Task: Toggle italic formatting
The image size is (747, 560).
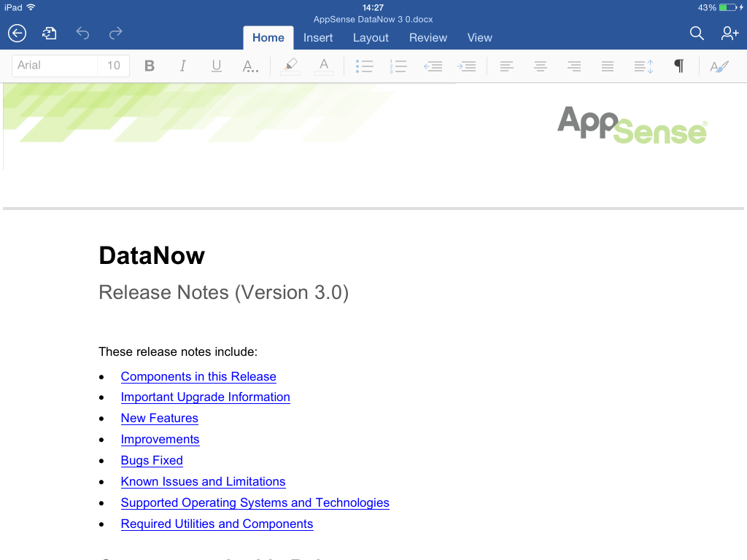Action: [x=183, y=66]
